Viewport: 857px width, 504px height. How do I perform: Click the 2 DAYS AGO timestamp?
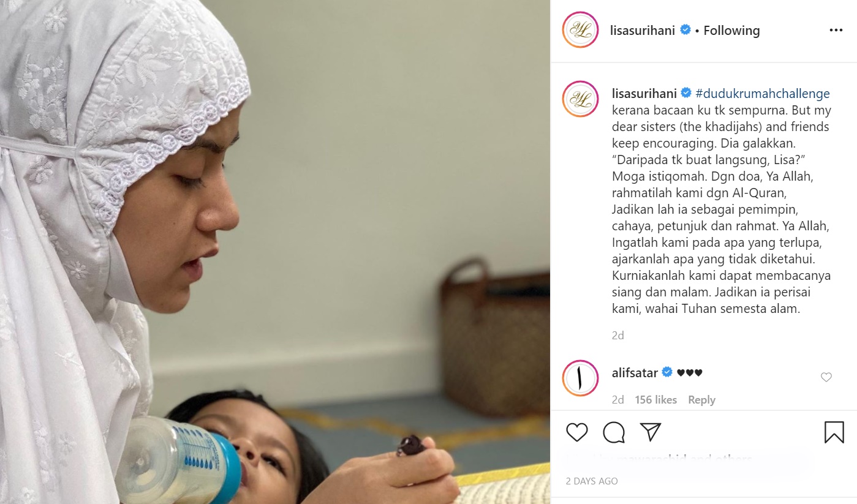pos(592,481)
